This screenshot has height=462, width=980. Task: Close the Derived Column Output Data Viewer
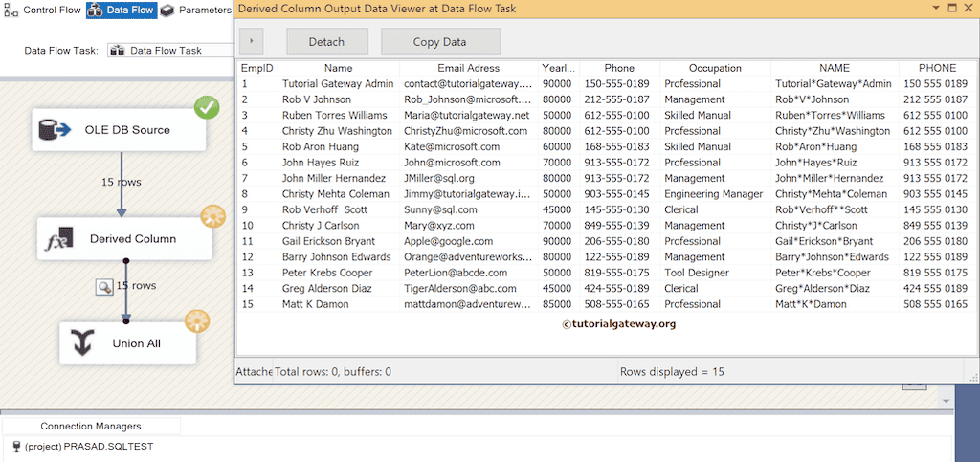[x=970, y=8]
